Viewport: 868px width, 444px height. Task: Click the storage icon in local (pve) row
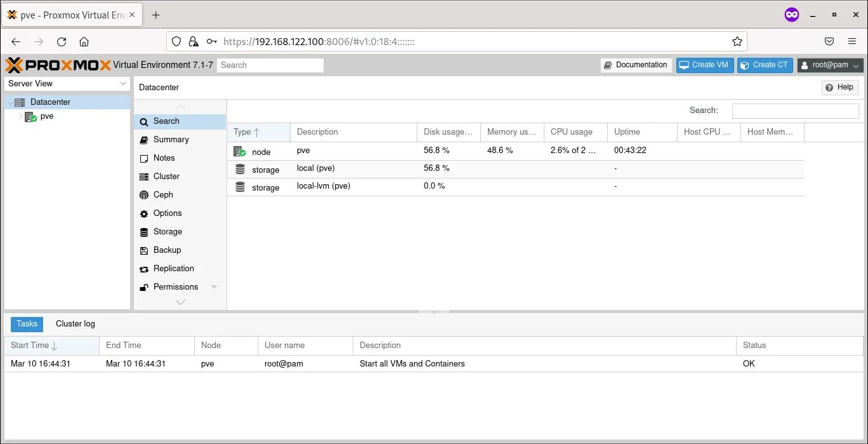tap(240, 169)
